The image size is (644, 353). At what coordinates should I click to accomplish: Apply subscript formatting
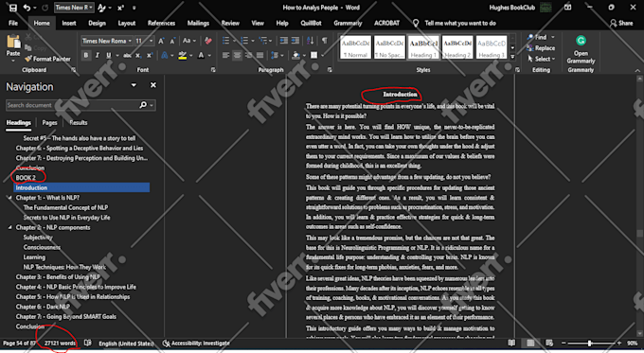click(138, 55)
